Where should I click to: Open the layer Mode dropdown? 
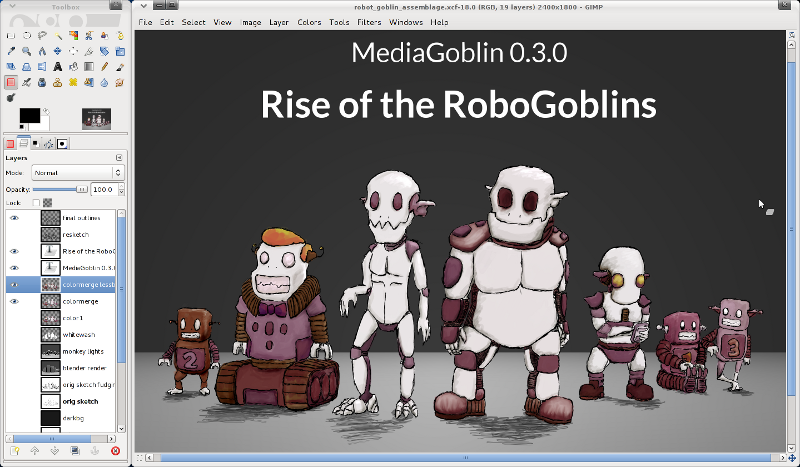click(x=78, y=173)
